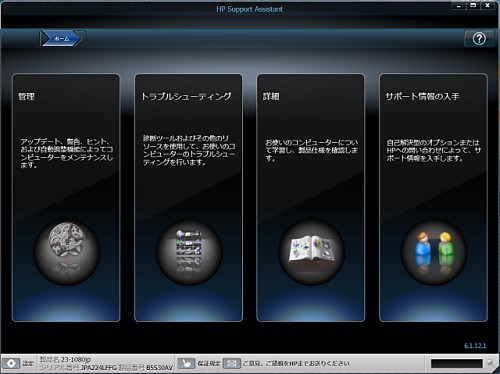Viewport: 500px width, 374px height.
Task: Click the settings gear icon in status bar
Action: pos(11,363)
